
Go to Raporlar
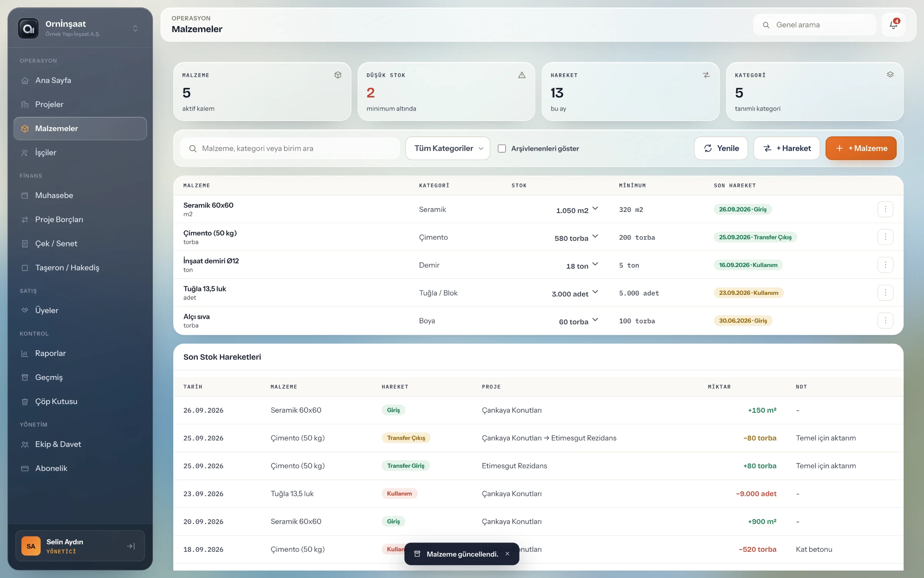(x=80, y=353)
